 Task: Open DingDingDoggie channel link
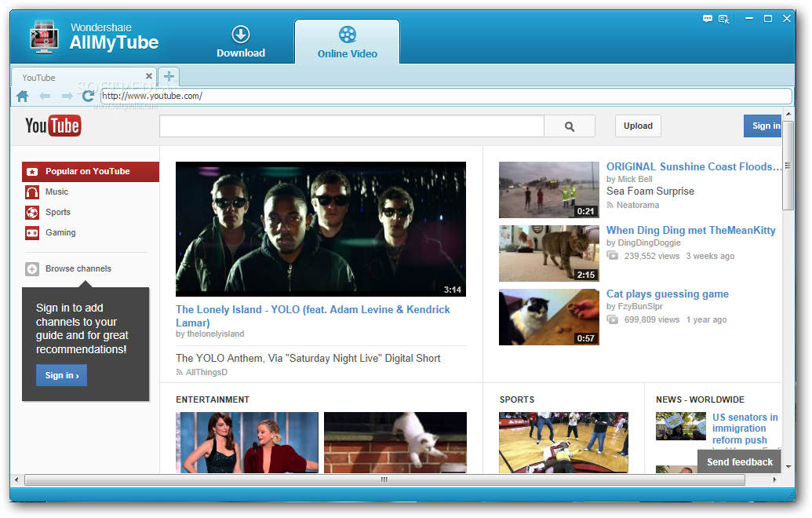click(x=649, y=243)
